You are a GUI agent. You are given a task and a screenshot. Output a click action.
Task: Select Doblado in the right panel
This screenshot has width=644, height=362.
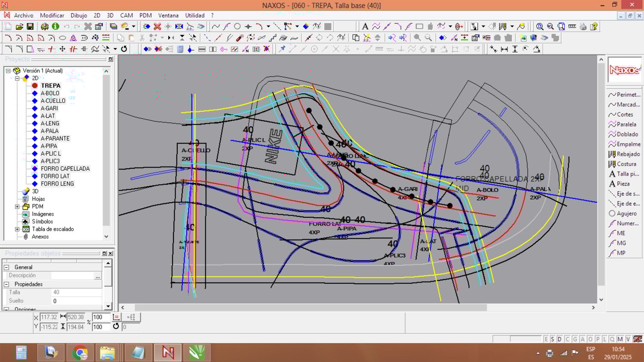pyautogui.click(x=624, y=134)
